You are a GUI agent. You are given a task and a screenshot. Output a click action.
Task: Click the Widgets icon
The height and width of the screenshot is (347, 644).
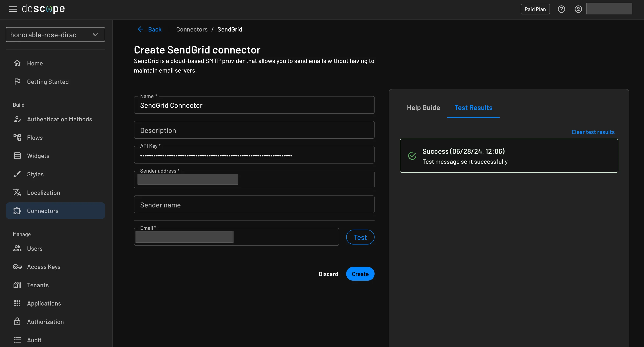[x=17, y=156]
